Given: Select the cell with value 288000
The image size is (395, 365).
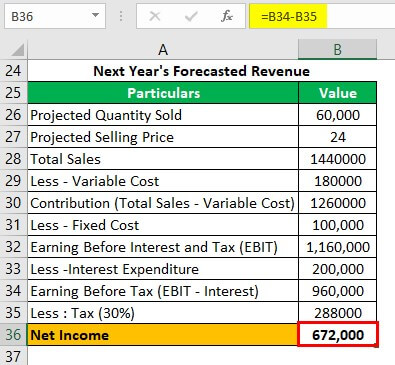Looking at the screenshot, I should click(x=338, y=313).
